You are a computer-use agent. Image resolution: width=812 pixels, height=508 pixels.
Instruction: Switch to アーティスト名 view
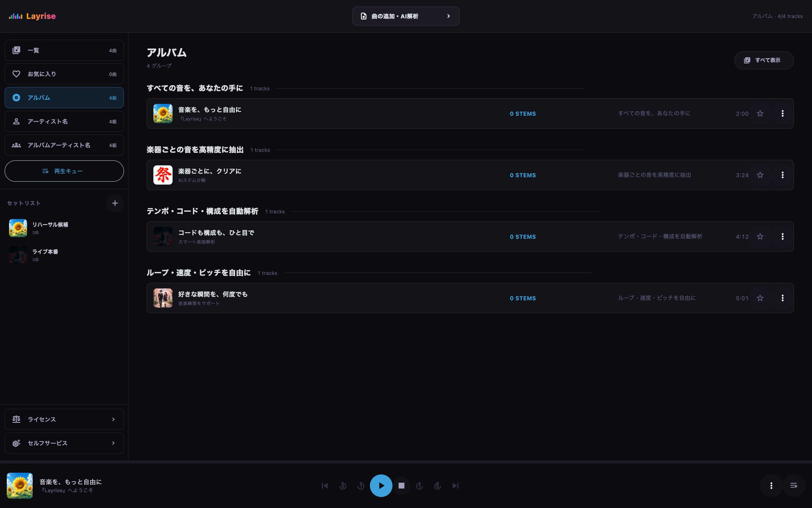click(x=64, y=121)
